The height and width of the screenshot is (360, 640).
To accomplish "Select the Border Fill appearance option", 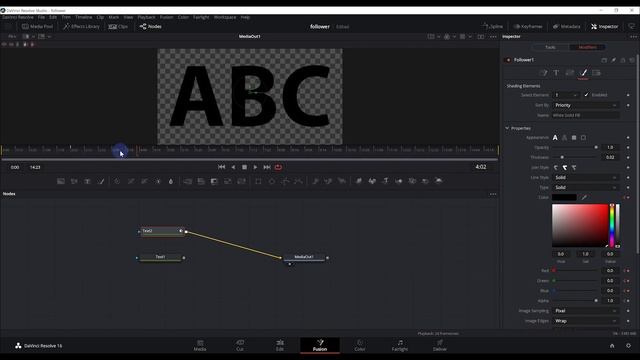I will pyautogui.click(x=574, y=138).
